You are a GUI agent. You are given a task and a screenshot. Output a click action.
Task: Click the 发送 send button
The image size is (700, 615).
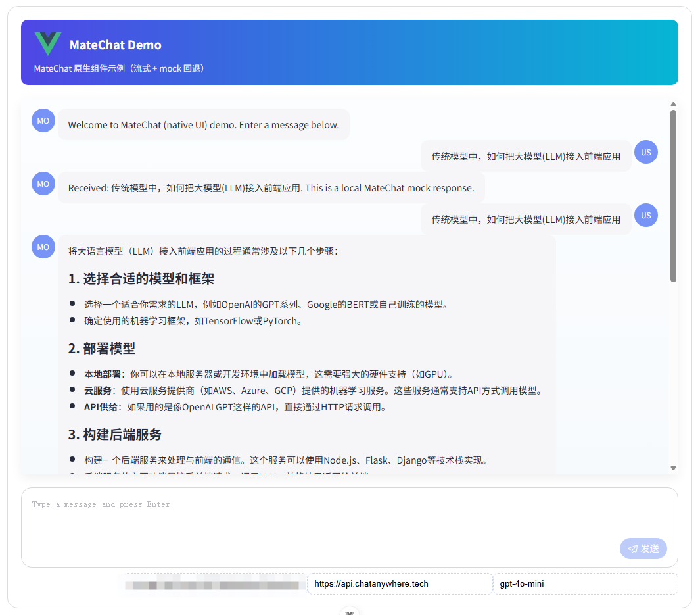tap(643, 548)
